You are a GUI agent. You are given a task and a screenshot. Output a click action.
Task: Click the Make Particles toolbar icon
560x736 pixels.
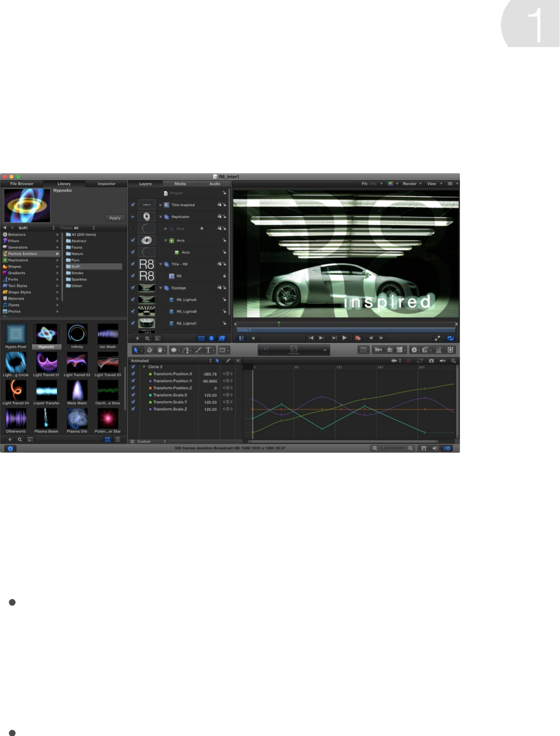coord(438,350)
